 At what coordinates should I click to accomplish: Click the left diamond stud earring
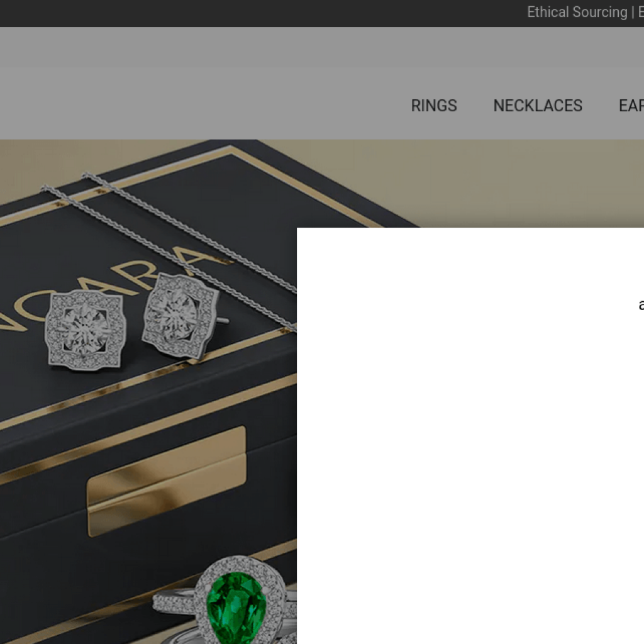pyautogui.click(x=85, y=330)
